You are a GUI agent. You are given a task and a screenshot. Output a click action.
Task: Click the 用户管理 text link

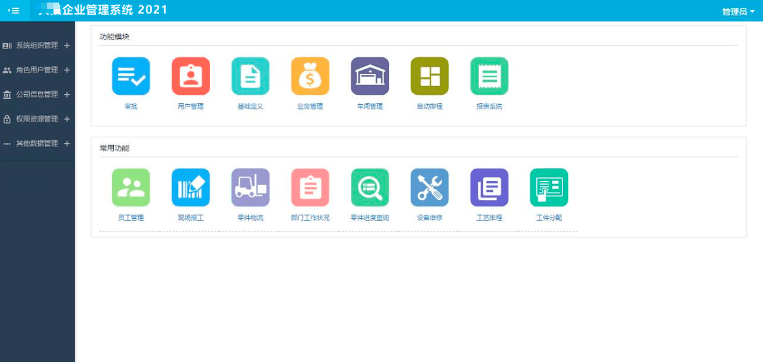point(191,106)
